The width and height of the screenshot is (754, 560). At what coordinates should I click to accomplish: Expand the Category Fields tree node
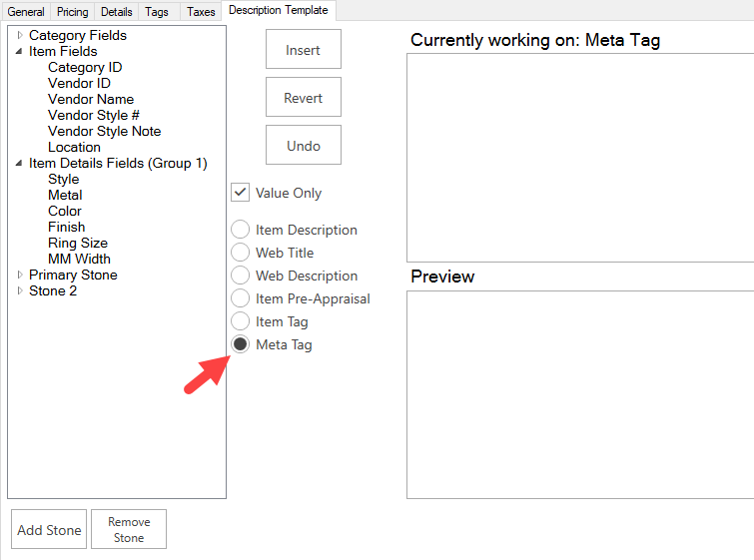point(20,35)
